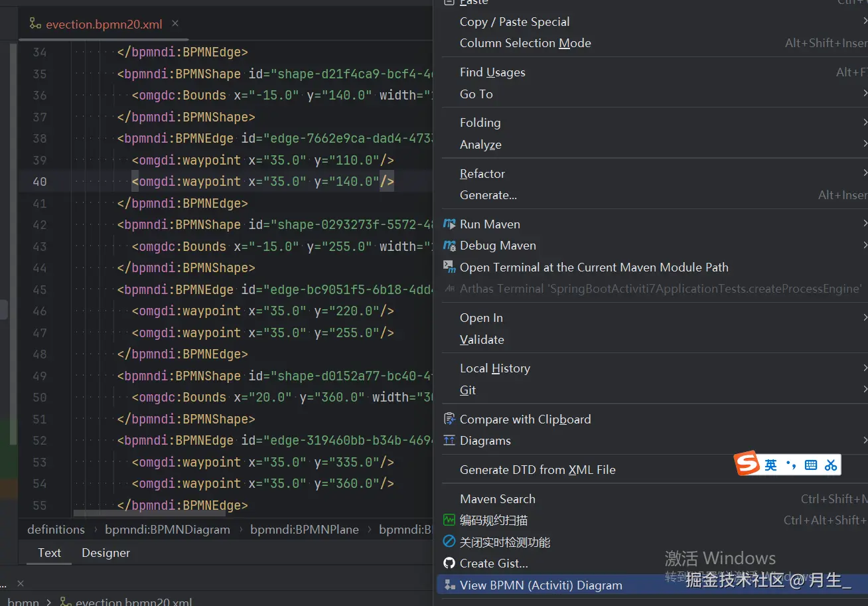868x606 pixels.
Task: Click the Sogou S input method icon
Action: 748,465
